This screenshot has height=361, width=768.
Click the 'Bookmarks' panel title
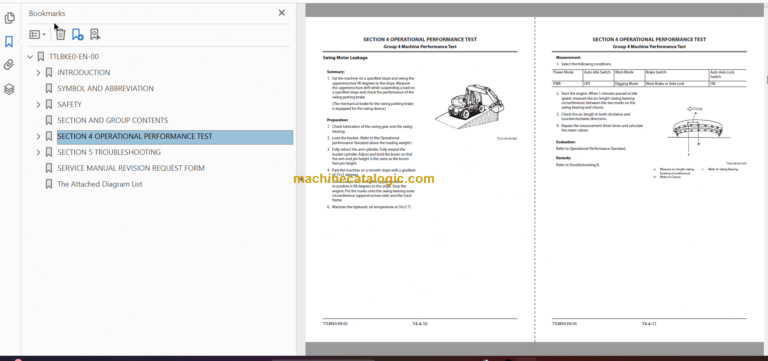[x=47, y=13]
